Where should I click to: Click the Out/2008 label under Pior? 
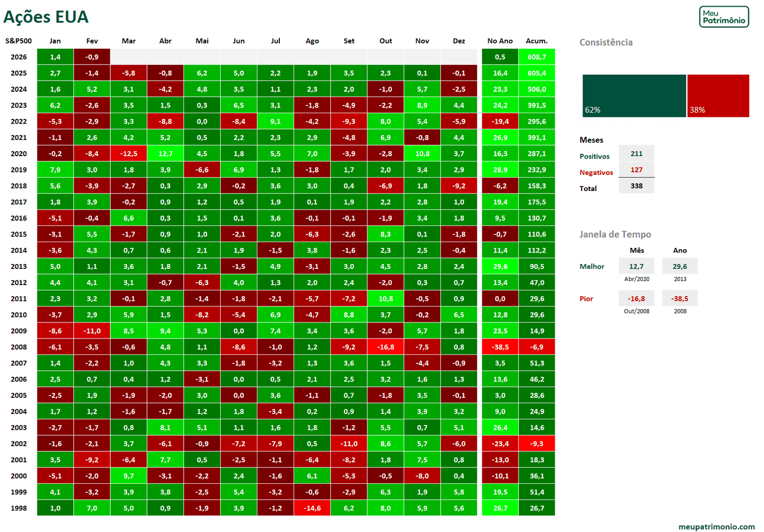pyautogui.click(x=637, y=310)
